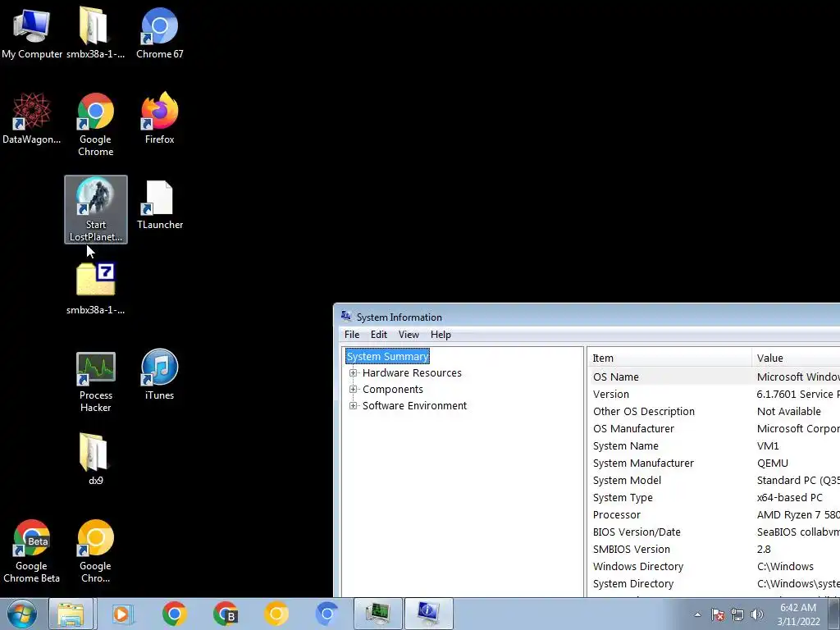Select Hardware Resources tree label

pyautogui.click(x=412, y=373)
